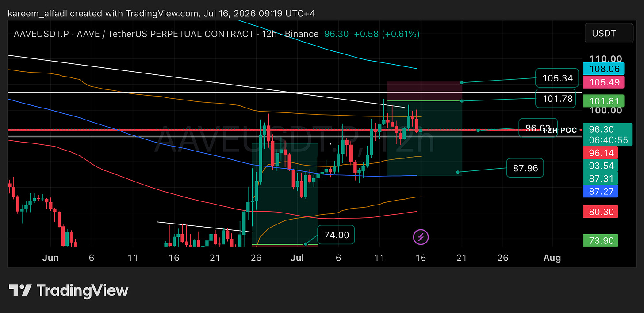Image resolution: width=644 pixels, height=313 pixels.
Task: Click the 11 date label after Jul 6
Action: (379, 258)
